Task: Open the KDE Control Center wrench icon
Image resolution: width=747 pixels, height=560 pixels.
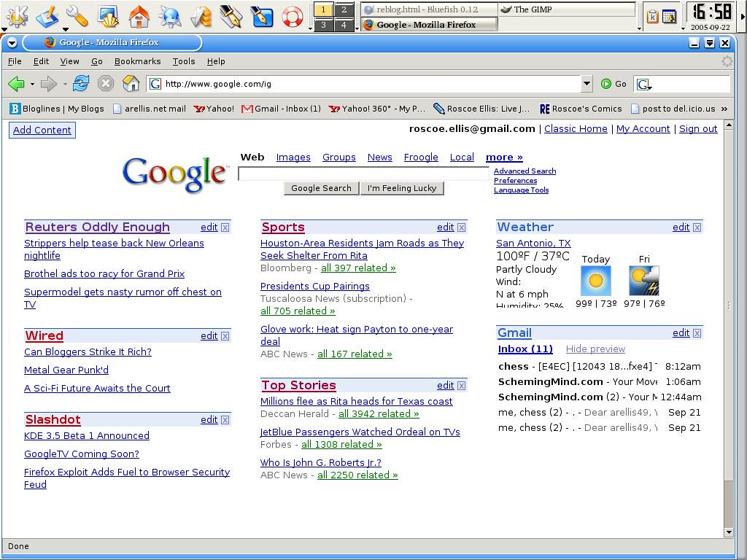Action: pos(77,16)
